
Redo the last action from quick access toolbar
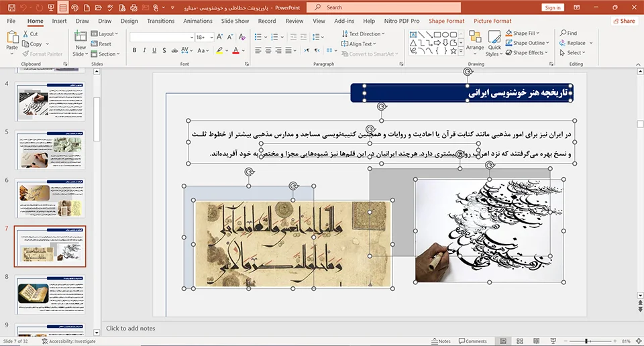40,7
